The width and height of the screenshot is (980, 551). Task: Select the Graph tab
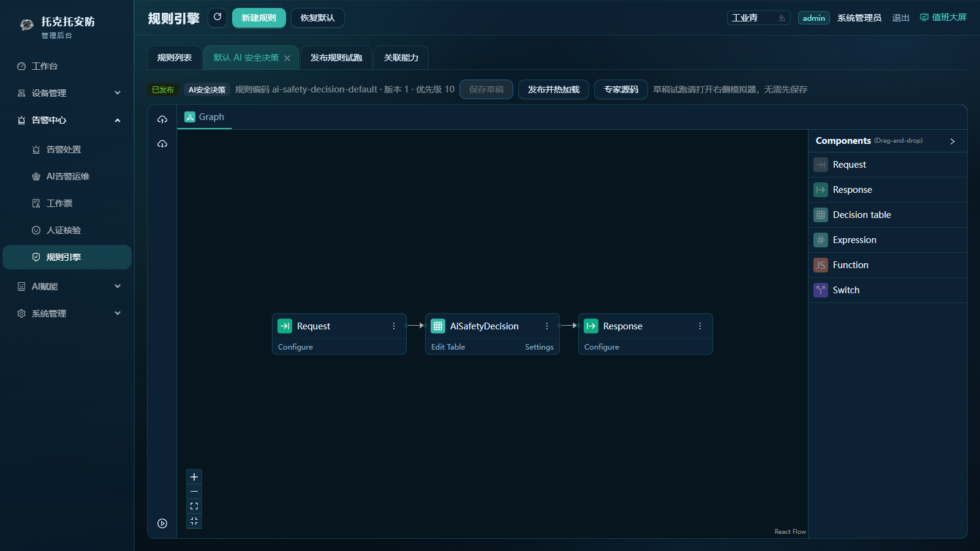point(205,117)
